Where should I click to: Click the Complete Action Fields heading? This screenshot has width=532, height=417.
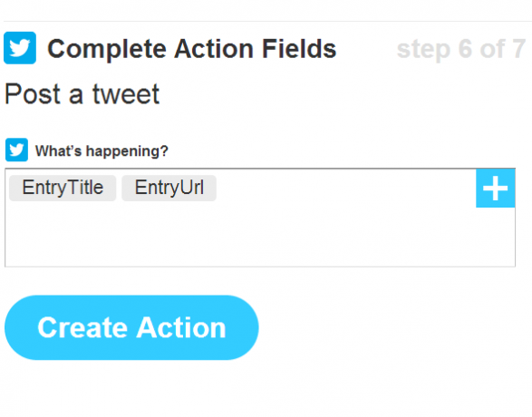(192, 49)
